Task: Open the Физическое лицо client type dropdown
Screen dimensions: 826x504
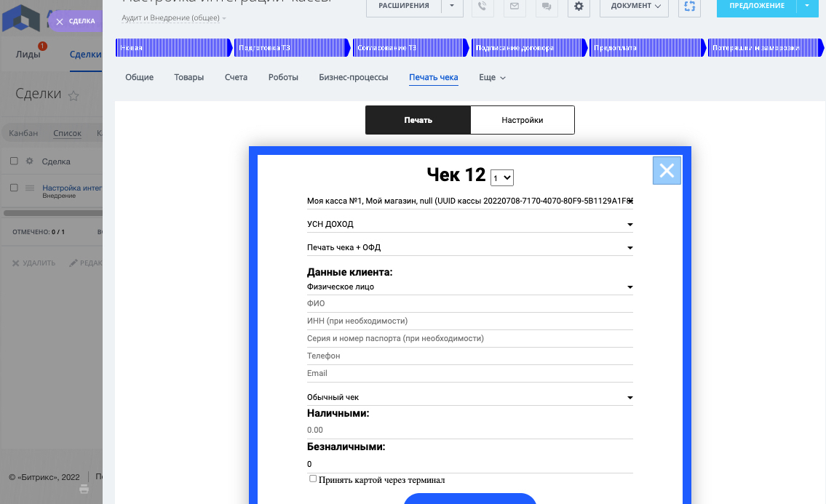Action: (x=470, y=287)
